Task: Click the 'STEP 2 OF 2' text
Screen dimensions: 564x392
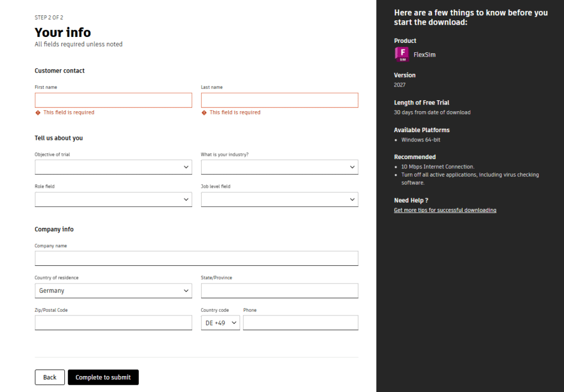Action: pos(49,17)
